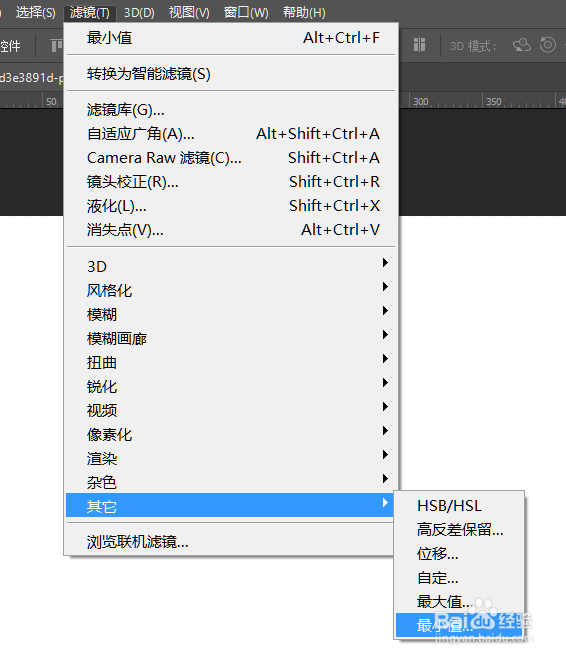
Task: Choose 高反差保留... high pass filter
Action: point(459,530)
